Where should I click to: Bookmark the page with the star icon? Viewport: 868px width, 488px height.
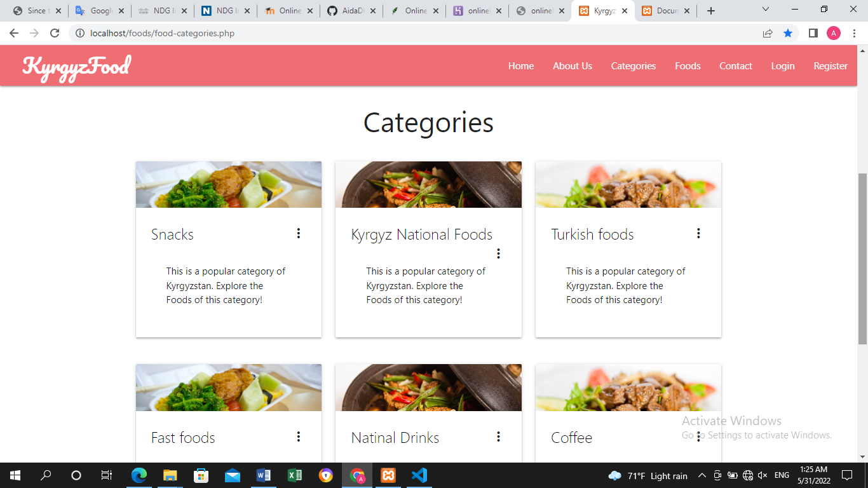pos(788,33)
